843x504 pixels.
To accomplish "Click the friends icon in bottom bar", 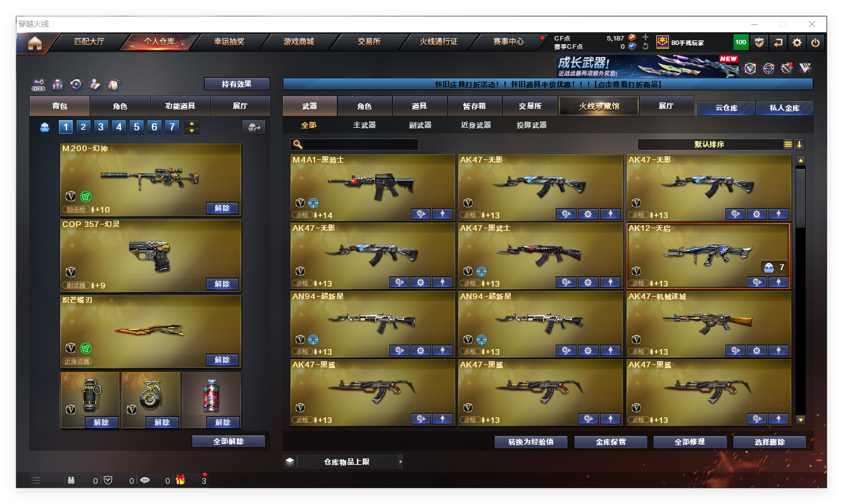I will coord(71,480).
